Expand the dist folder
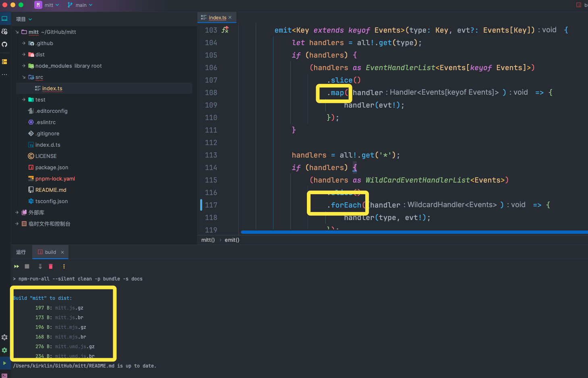588x378 pixels. pyautogui.click(x=24, y=54)
